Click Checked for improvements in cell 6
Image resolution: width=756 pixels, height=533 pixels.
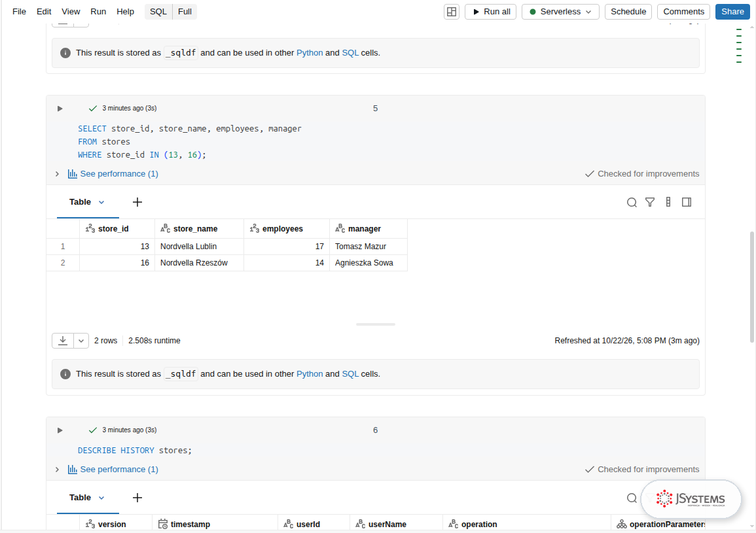point(642,470)
